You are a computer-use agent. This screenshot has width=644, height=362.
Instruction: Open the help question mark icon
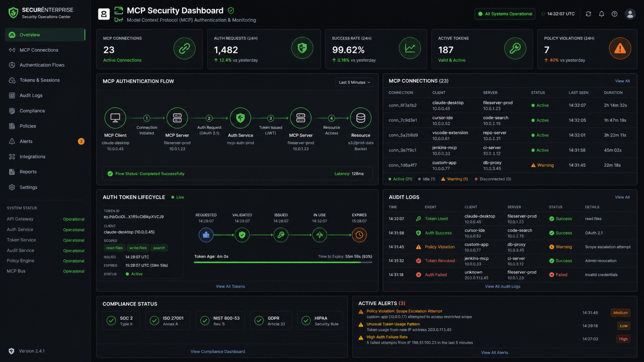point(614,14)
